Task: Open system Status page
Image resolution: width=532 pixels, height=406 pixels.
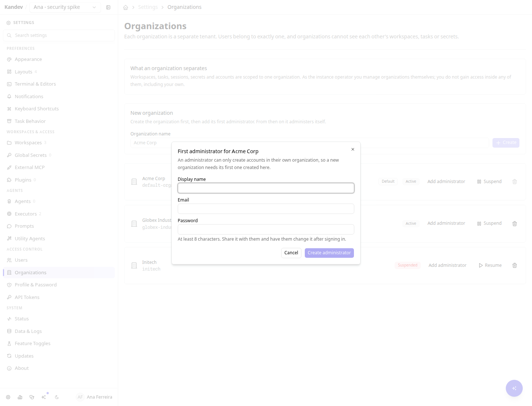Action: click(59, 319)
